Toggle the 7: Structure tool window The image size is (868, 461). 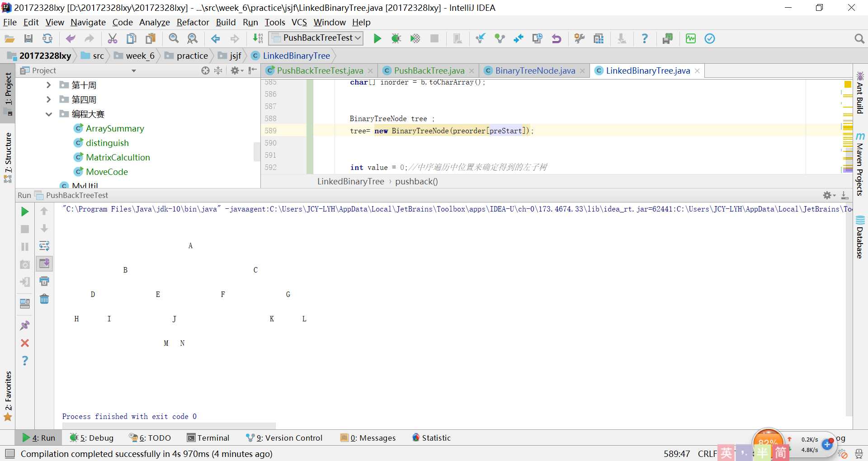click(x=8, y=157)
